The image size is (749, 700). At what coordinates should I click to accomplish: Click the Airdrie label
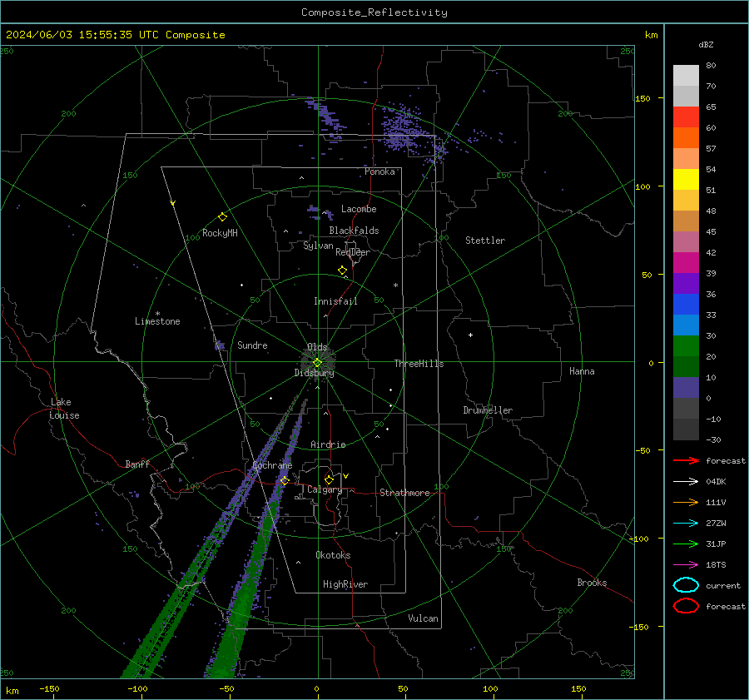[x=328, y=444]
